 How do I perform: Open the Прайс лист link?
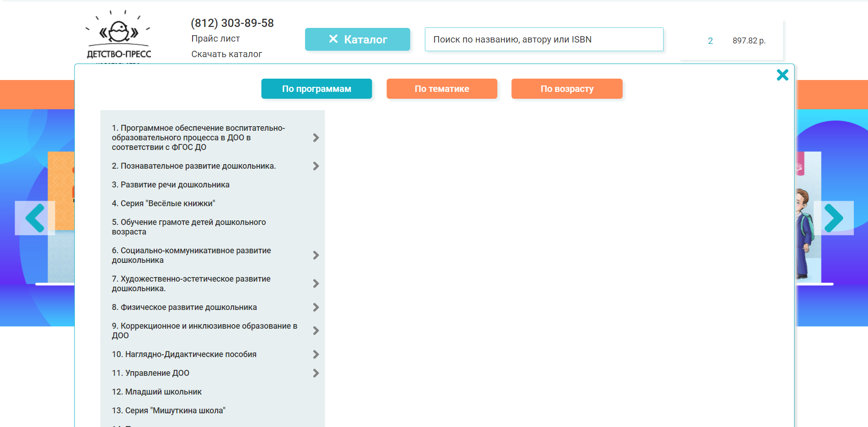[215, 38]
